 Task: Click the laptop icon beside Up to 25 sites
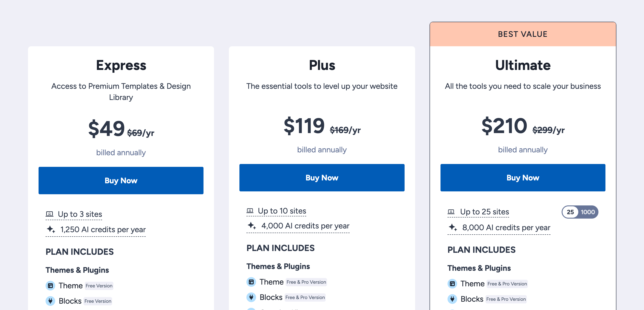pos(451,212)
